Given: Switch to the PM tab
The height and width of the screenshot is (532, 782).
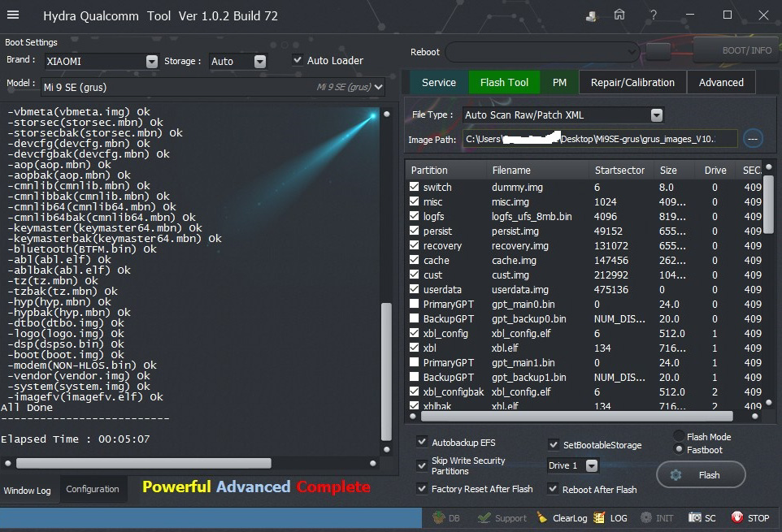Looking at the screenshot, I should coord(559,82).
